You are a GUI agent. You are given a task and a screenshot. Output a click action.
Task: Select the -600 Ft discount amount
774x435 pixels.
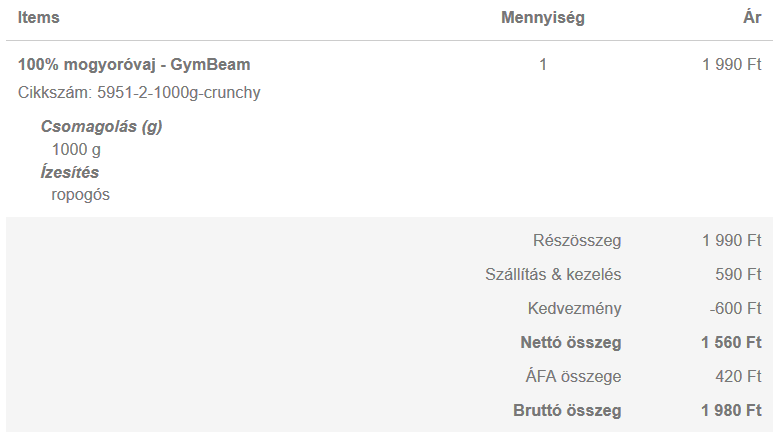coord(735,309)
